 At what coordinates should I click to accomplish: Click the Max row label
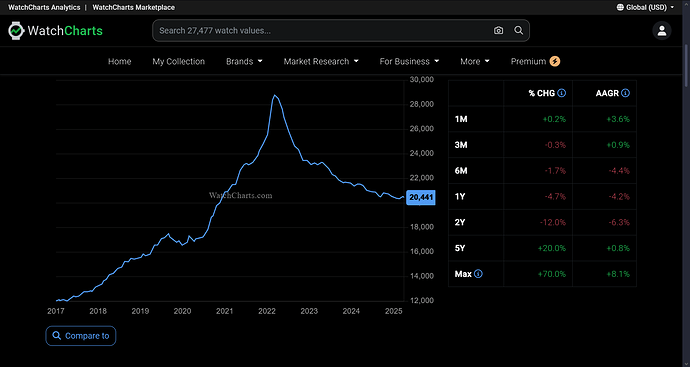click(x=463, y=274)
